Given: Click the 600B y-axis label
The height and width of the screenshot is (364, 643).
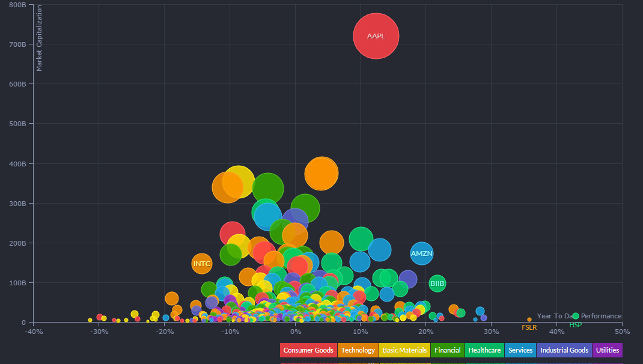Looking at the screenshot, I should tap(17, 84).
